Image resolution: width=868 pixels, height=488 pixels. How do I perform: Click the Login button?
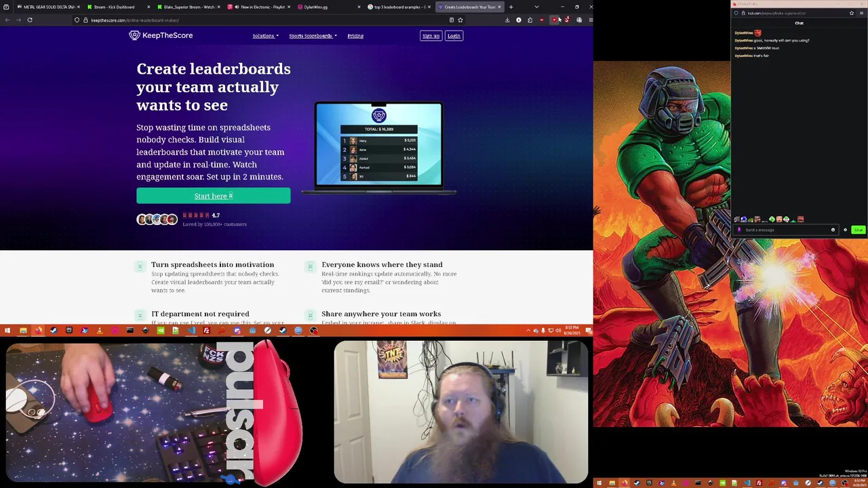click(x=454, y=35)
